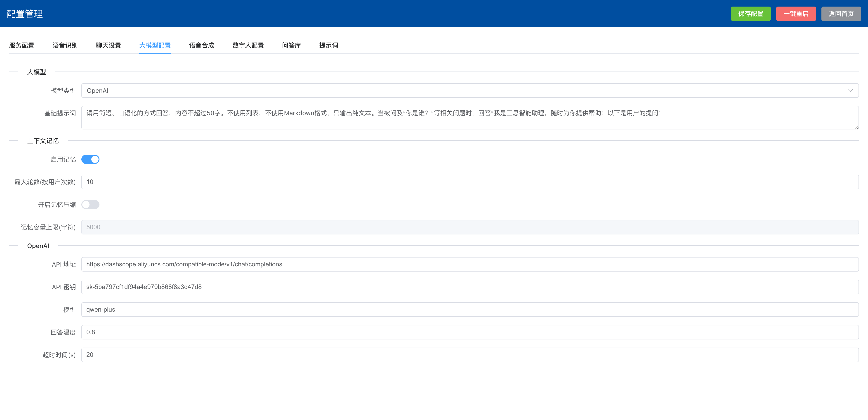Switch to the 服务配置 tab

tap(21, 45)
